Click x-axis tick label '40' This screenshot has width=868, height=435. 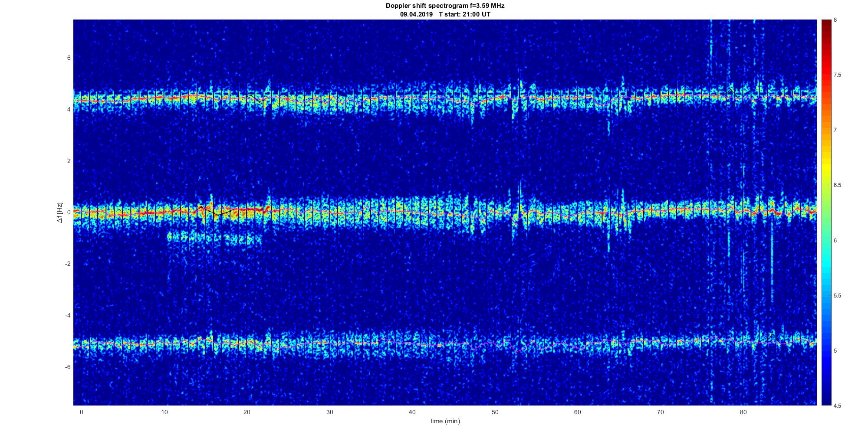412,412
